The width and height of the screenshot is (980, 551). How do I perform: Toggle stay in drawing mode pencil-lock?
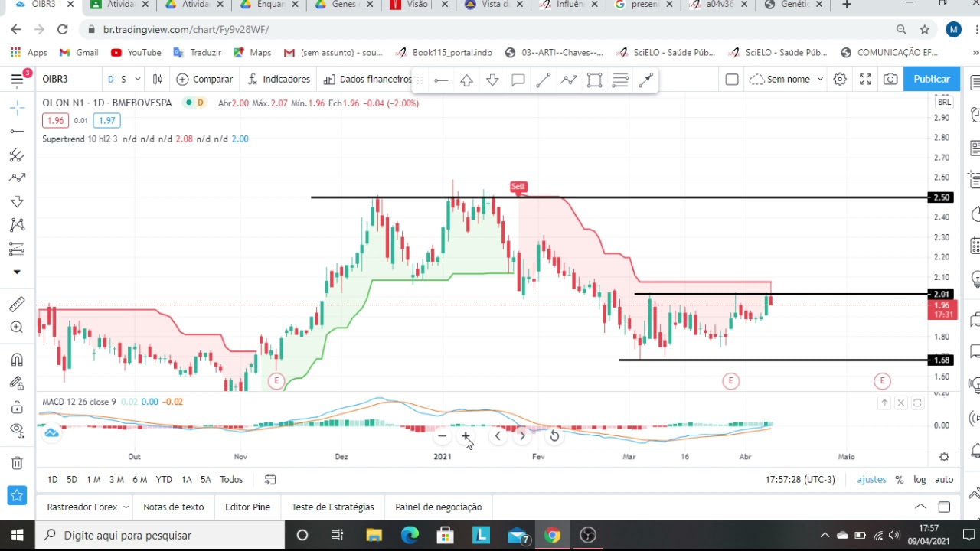pyautogui.click(x=17, y=383)
